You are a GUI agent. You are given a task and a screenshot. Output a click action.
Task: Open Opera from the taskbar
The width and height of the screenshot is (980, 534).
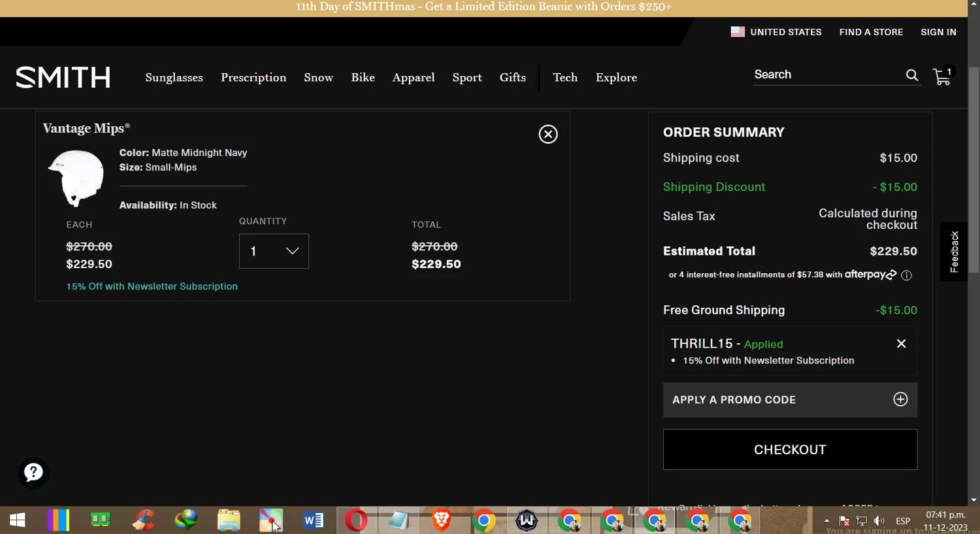point(356,520)
